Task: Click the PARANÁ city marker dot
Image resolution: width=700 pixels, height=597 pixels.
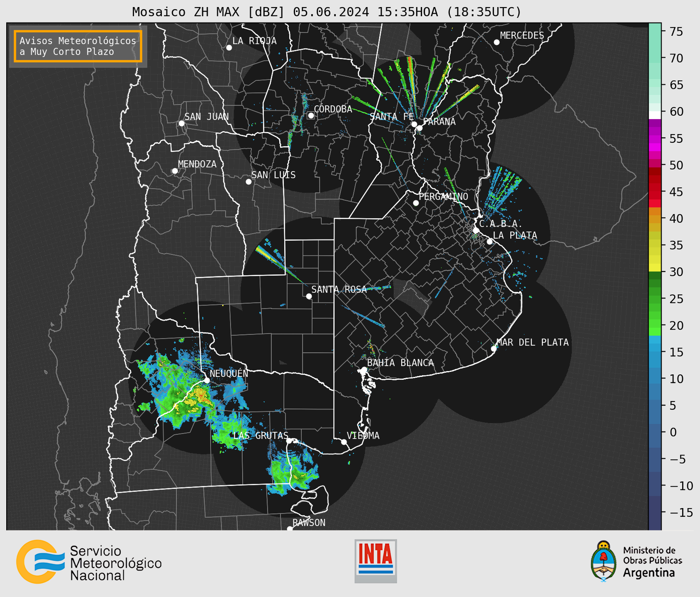Action: point(420,128)
